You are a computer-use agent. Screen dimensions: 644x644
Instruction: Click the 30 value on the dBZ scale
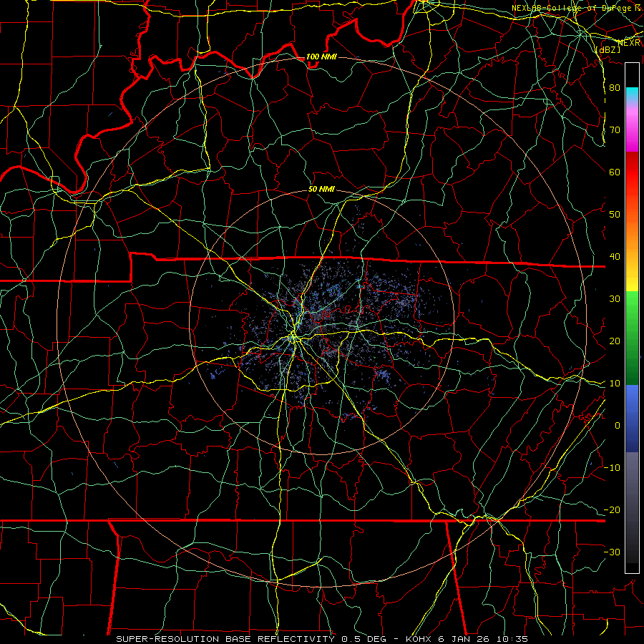click(615, 299)
